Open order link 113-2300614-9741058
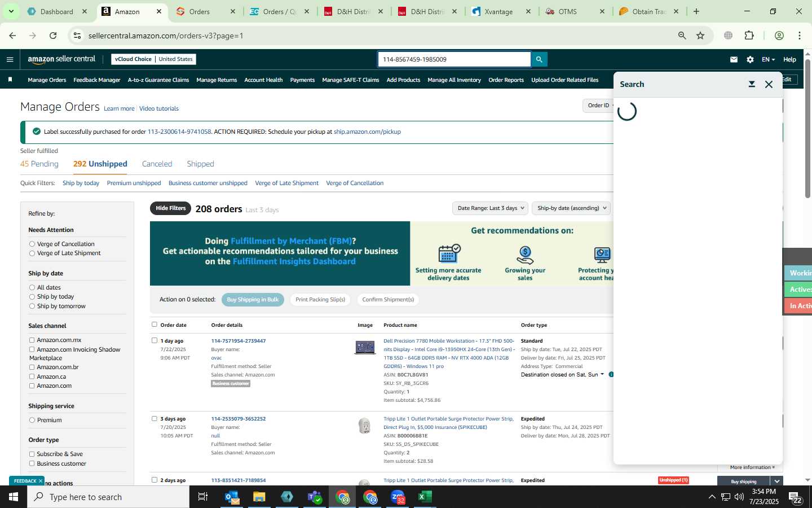 pyautogui.click(x=179, y=132)
